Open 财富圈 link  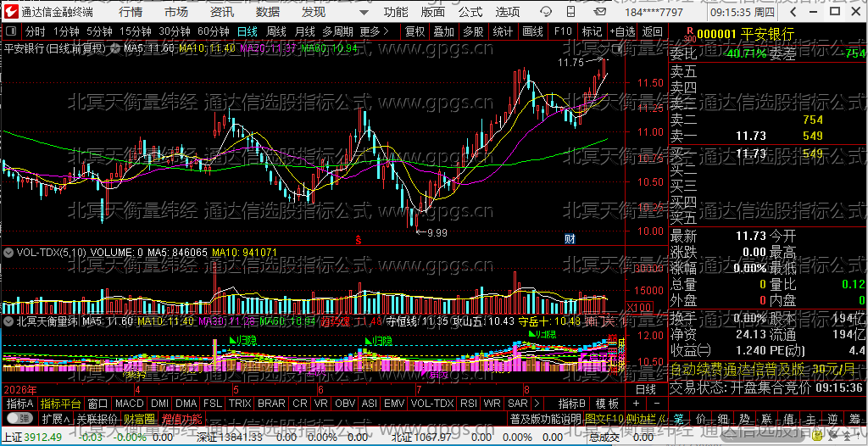point(139,418)
